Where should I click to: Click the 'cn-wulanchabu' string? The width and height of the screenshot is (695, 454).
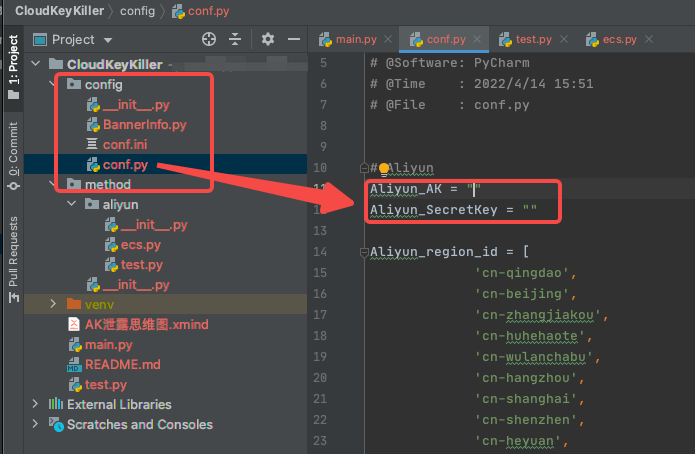(534, 357)
